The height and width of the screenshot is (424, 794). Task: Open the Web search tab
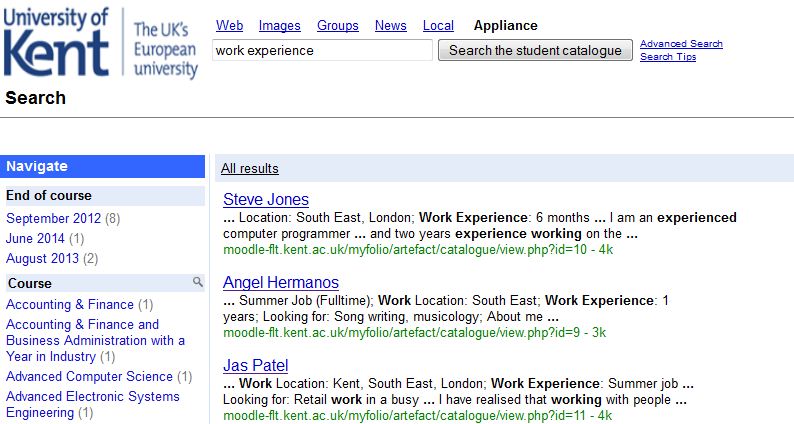coord(230,25)
